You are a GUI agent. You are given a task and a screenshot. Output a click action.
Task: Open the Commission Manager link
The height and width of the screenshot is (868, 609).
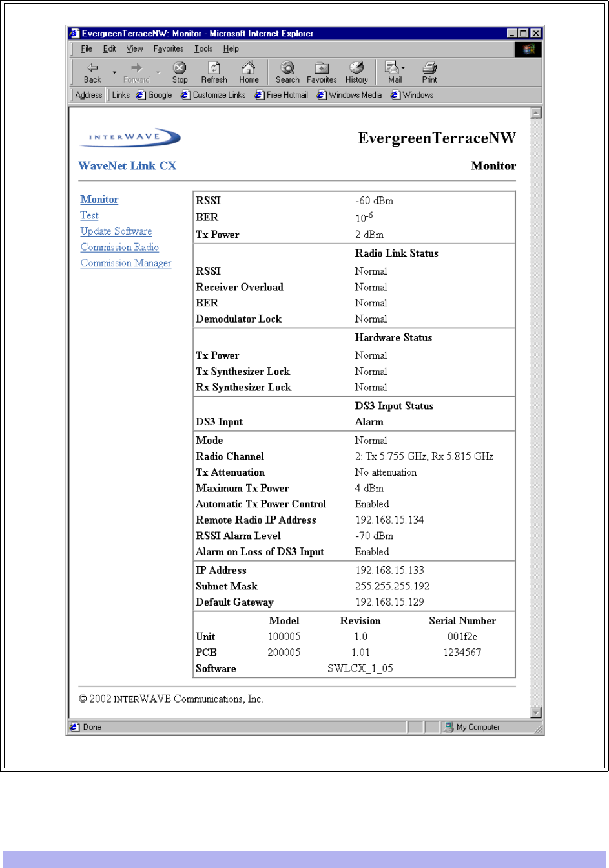[126, 263]
